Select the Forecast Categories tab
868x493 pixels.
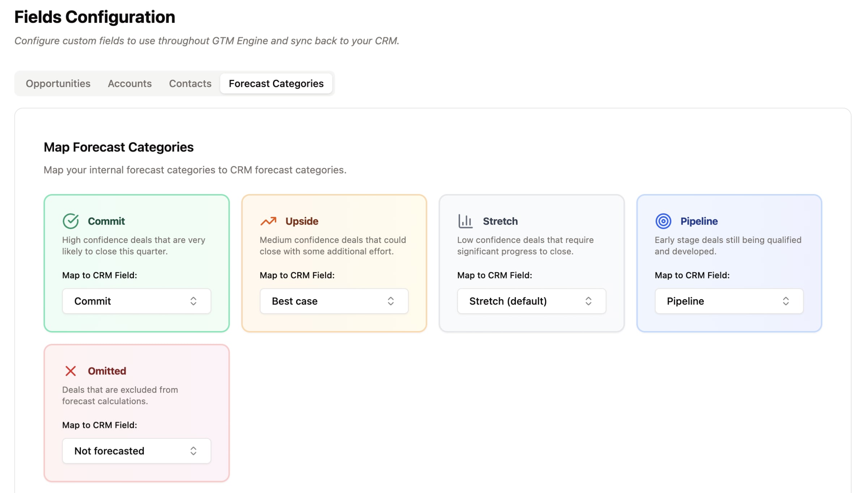coord(276,83)
